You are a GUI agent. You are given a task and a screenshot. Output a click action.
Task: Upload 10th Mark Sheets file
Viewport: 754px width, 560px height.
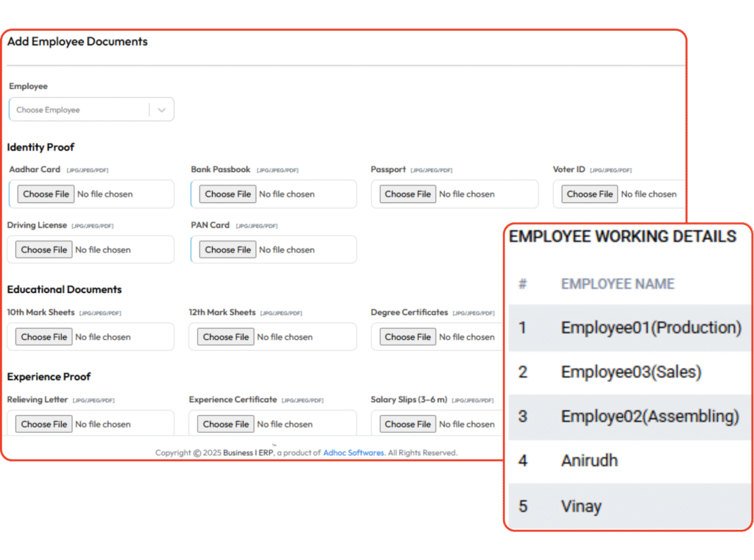tap(44, 337)
